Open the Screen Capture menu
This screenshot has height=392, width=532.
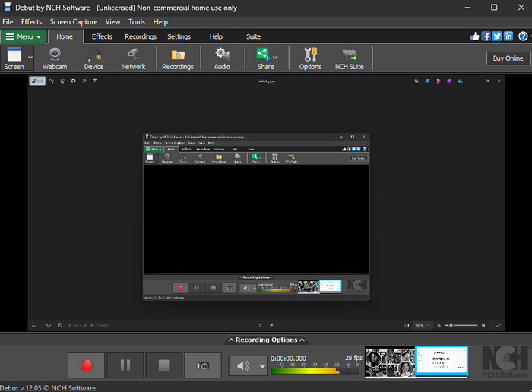tap(74, 22)
